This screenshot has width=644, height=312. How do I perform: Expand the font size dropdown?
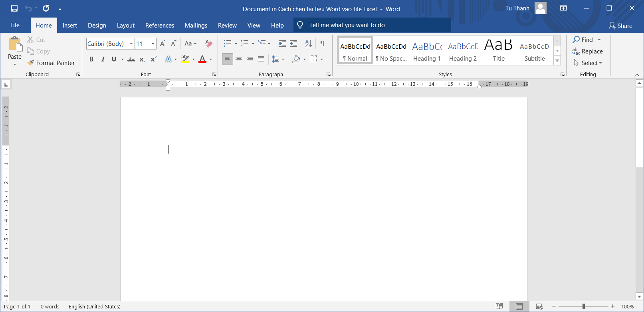[153, 43]
